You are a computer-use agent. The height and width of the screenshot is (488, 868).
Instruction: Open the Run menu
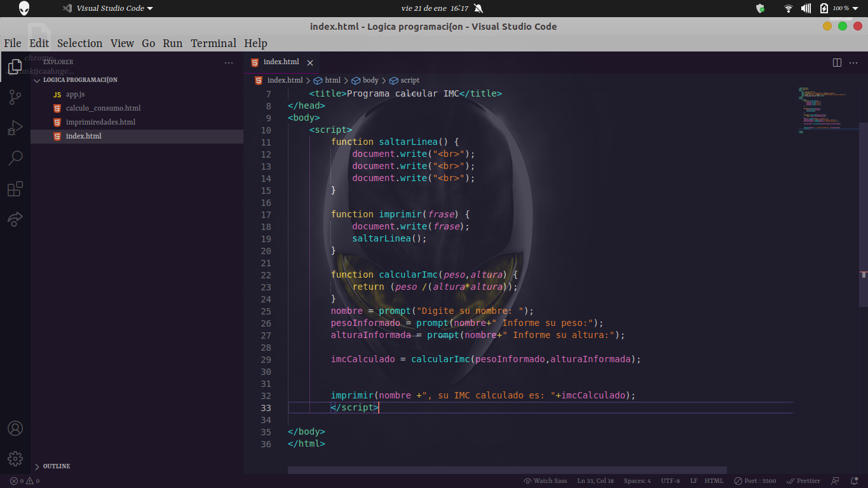point(172,43)
